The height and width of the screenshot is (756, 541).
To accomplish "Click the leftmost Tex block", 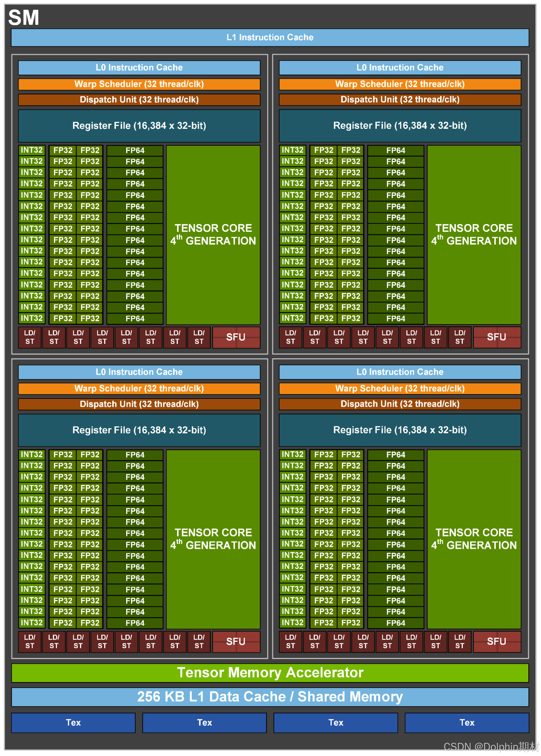I will [x=73, y=722].
